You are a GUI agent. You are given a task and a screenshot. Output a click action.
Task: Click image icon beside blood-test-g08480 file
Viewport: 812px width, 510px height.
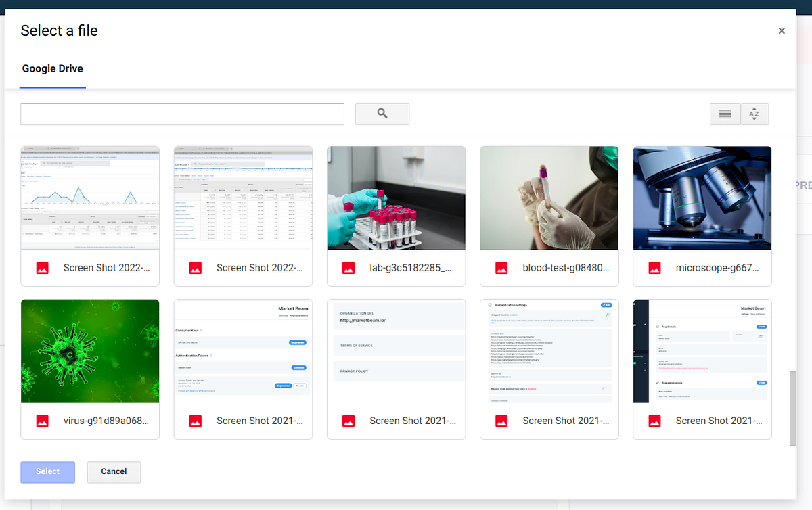point(501,268)
